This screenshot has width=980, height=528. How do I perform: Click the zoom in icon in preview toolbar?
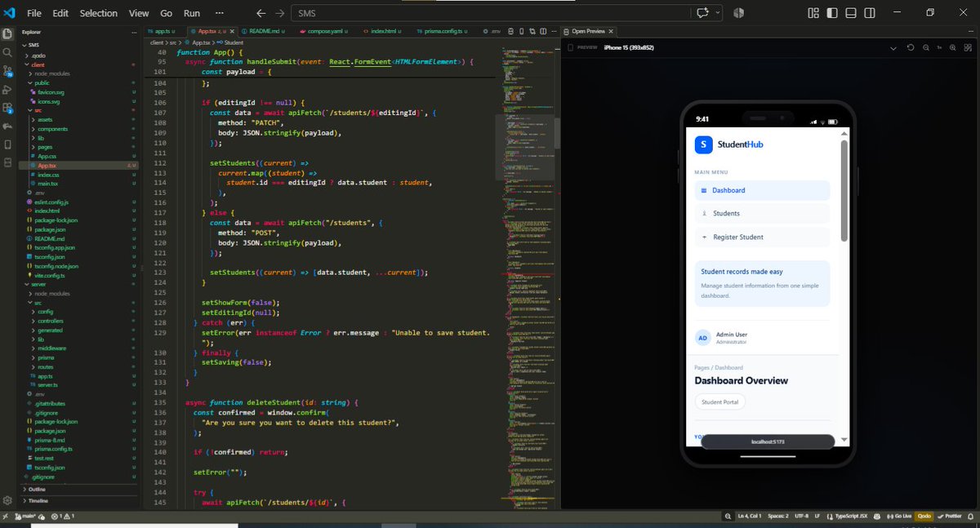952,47
